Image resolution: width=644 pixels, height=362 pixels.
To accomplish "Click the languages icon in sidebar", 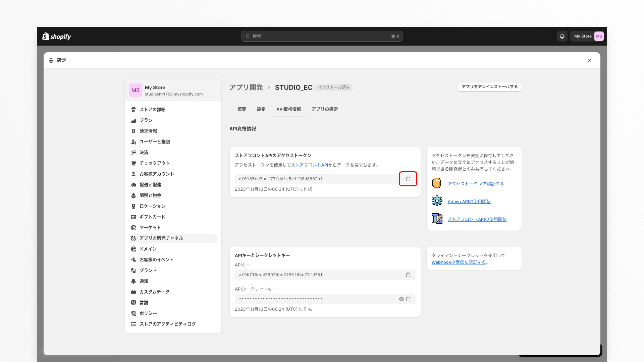I will (133, 303).
